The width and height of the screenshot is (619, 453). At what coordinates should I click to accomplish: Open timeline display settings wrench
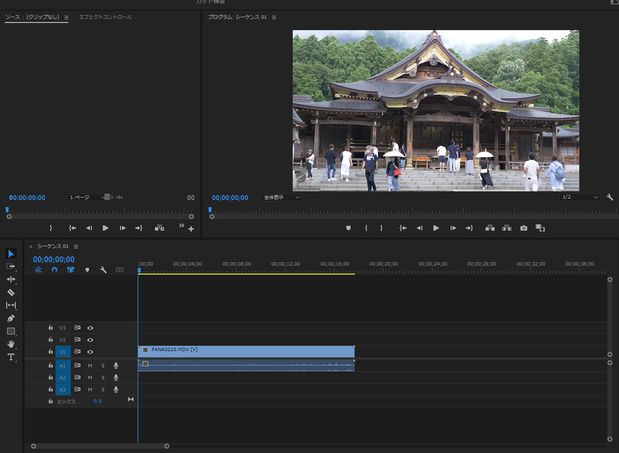103,270
